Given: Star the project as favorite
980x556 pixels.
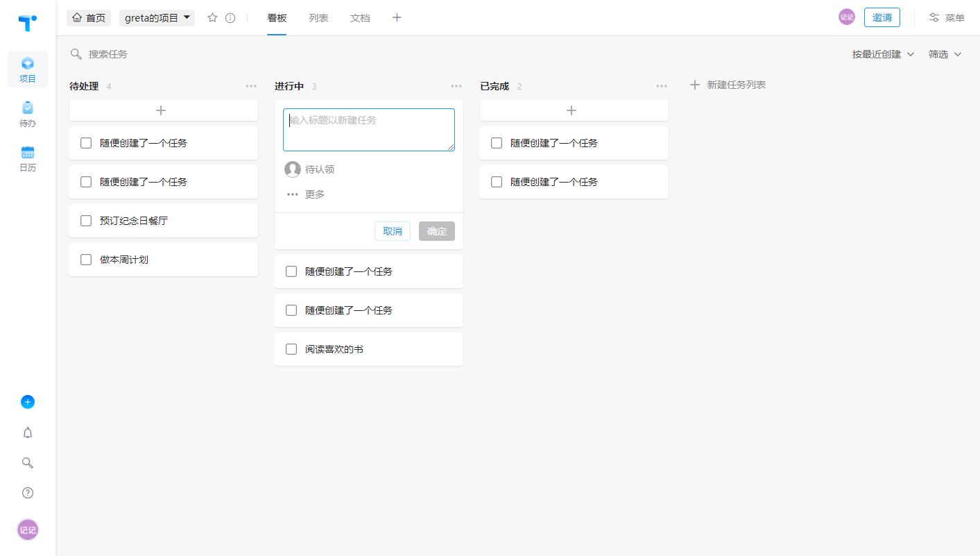Looking at the screenshot, I should 212,17.
